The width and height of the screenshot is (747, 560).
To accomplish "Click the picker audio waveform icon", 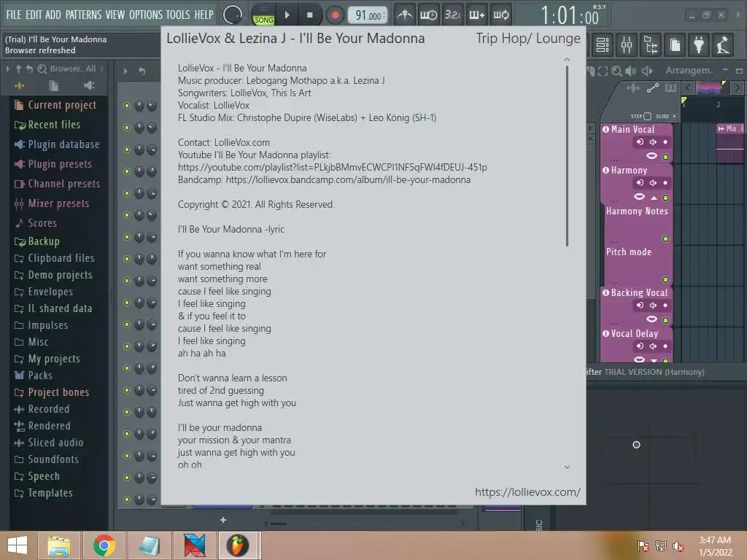I will point(633,87).
